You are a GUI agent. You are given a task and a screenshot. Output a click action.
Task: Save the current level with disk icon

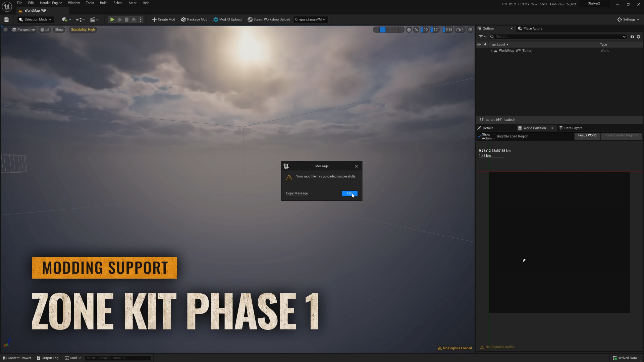click(6, 19)
